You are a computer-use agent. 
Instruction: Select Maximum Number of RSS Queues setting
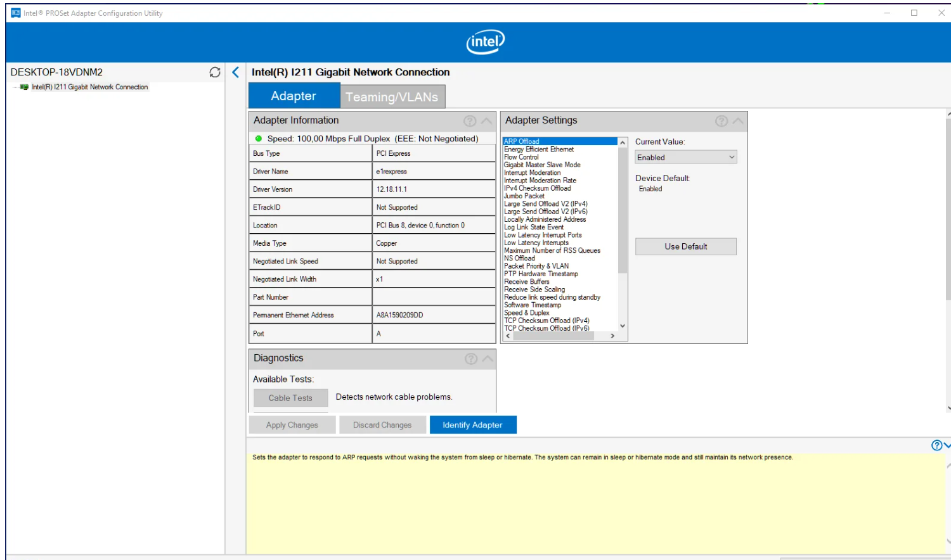[552, 251]
